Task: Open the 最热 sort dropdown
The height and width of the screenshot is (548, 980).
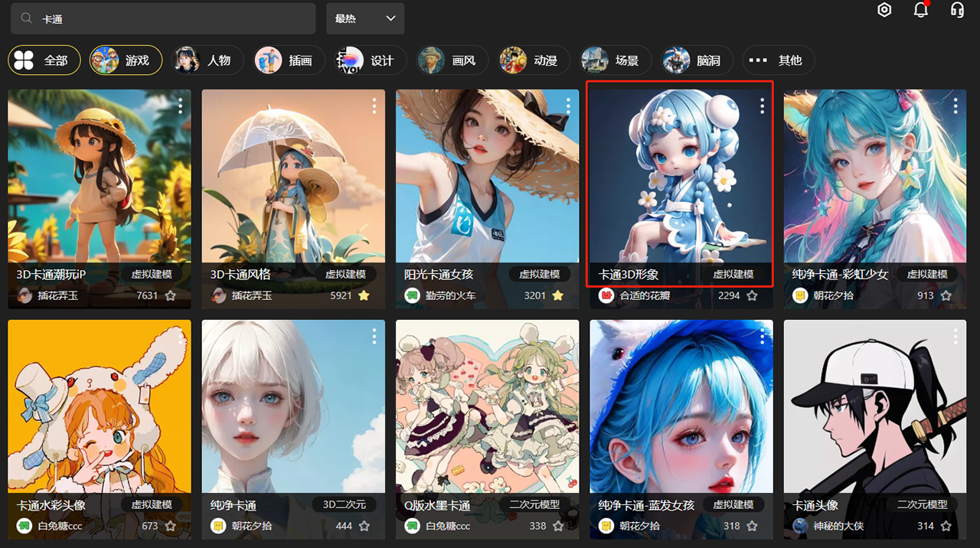Action: pos(365,18)
